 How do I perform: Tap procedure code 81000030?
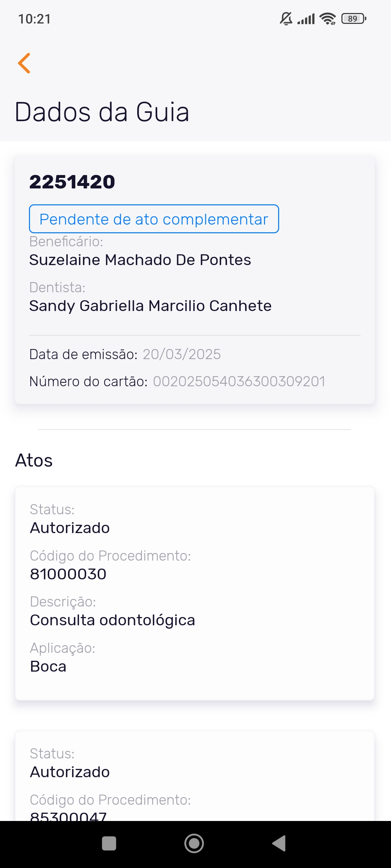[68, 574]
